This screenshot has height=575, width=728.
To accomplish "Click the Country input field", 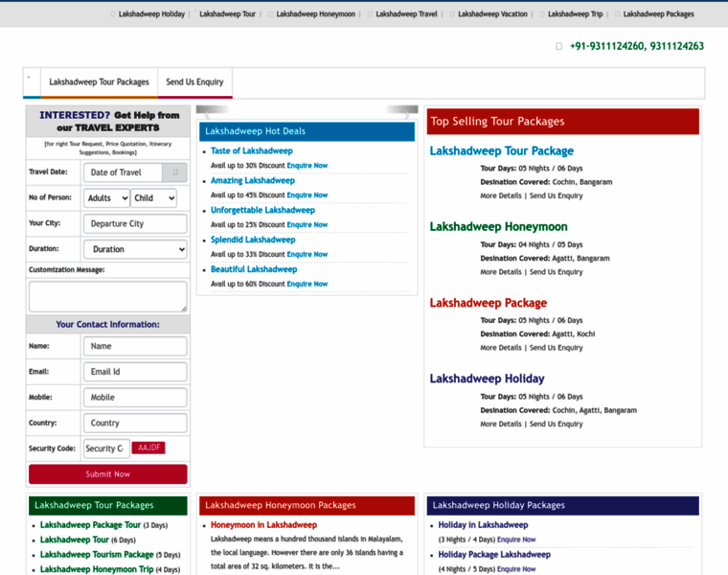I will tap(136, 424).
